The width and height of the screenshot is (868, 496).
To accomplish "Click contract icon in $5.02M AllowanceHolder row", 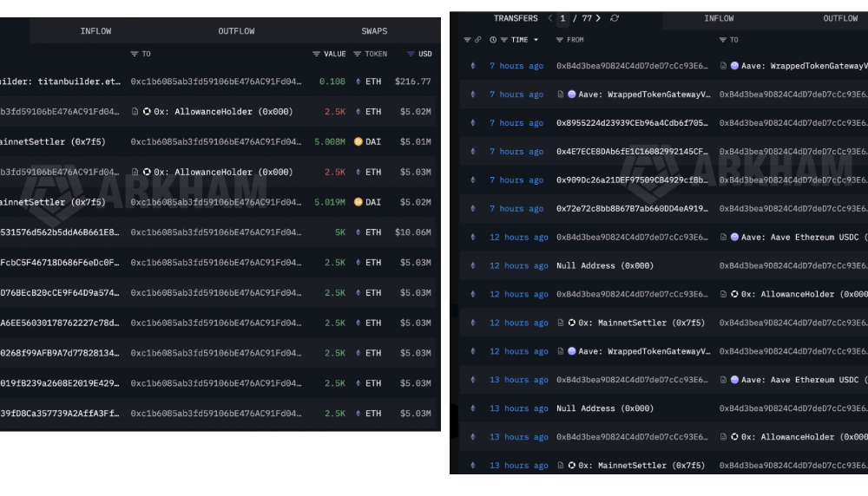I will coord(135,112).
